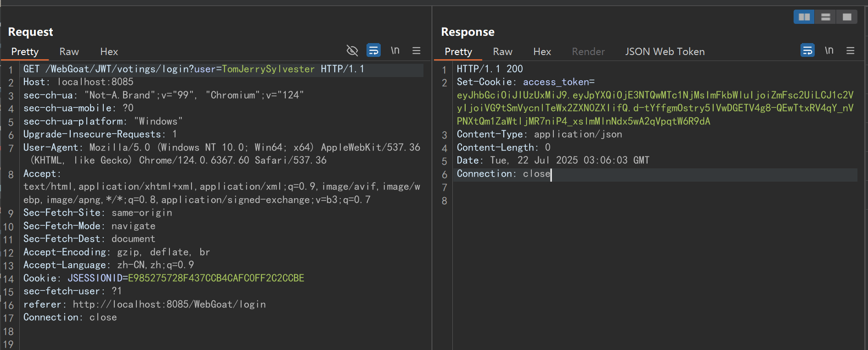The image size is (868, 350).
Task: Click sec-fetch-user: ?1 header
Action: (73, 291)
